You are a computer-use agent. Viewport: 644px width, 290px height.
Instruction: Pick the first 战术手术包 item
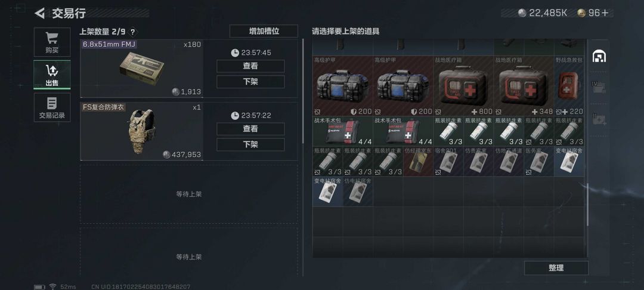click(x=342, y=131)
